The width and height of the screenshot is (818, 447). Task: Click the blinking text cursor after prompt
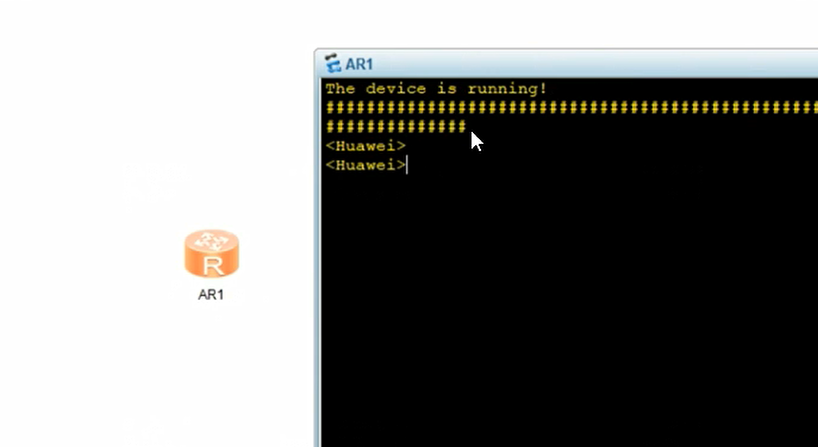coord(406,165)
